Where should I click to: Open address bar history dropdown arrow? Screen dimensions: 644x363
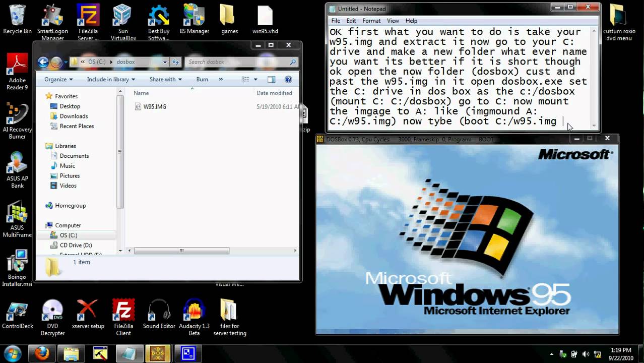point(165,62)
